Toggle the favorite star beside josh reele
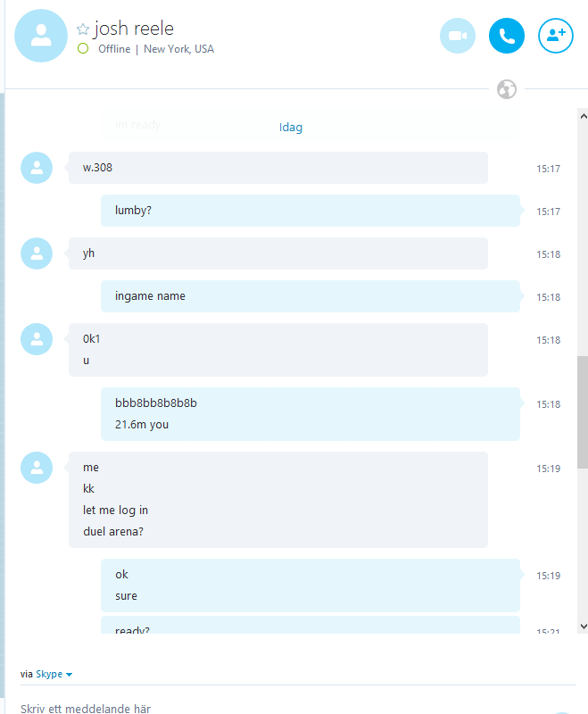 click(x=83, y=29)
